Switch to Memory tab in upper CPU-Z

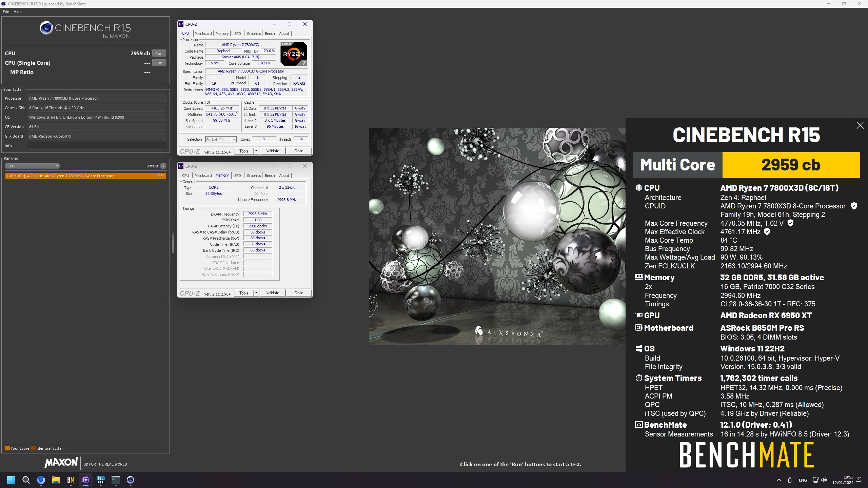[x=222, y=34]
